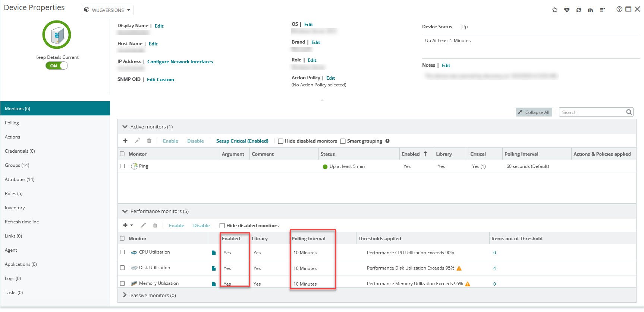
Task: Click the sorted list icon in header
Action: click(x=602, y=10)
